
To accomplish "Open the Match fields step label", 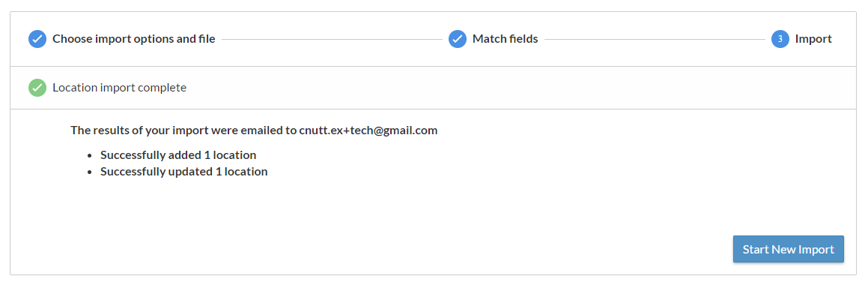I will pos(505,39).
